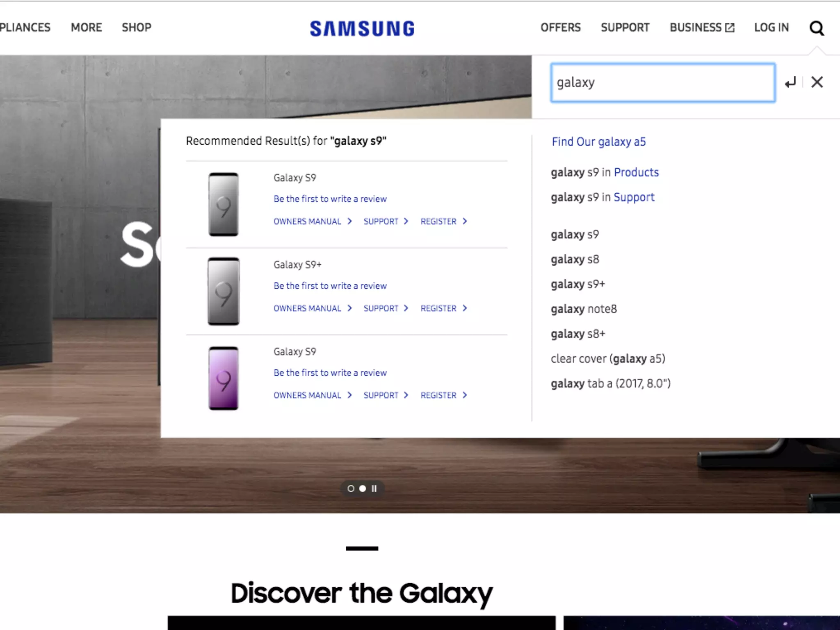The width and height of the screenshot is (840, 630).
Task: Click LOG IN in the header
Action: point(772,27)
